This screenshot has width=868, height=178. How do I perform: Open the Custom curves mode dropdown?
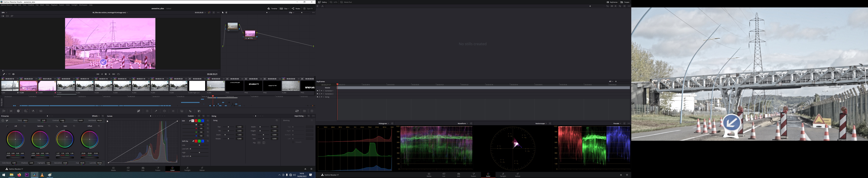pyautogui.click(x=192, y=116)
